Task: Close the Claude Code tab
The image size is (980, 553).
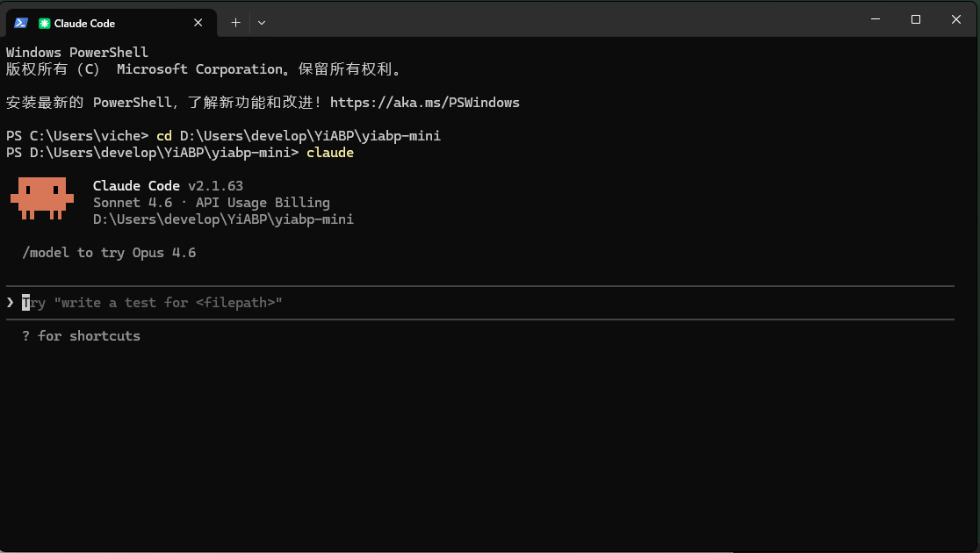Action: (199, 23)
